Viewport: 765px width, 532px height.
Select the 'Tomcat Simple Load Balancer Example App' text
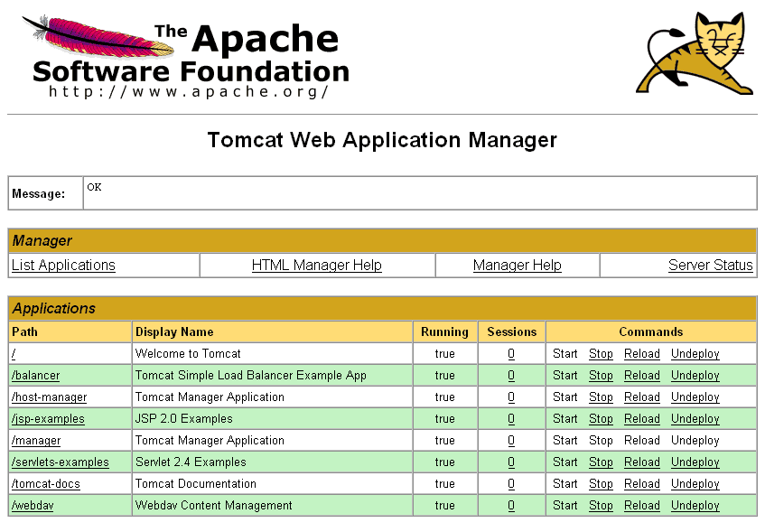click(251, 376)
